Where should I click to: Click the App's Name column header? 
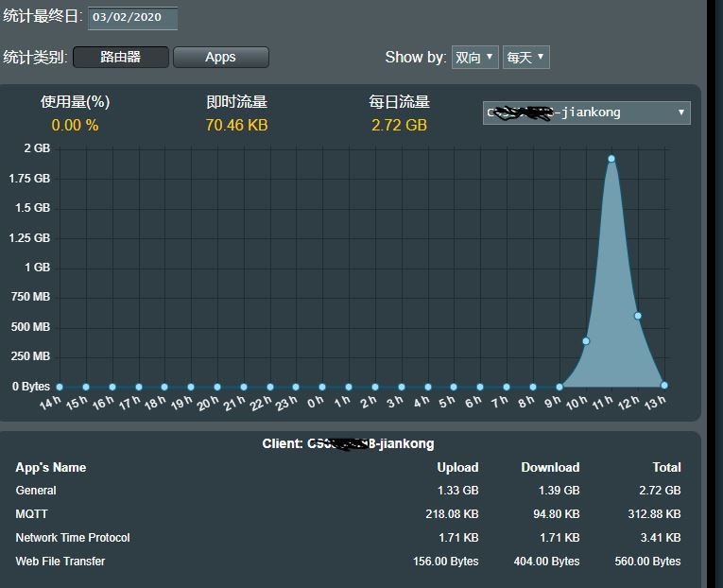coord(51,467)
